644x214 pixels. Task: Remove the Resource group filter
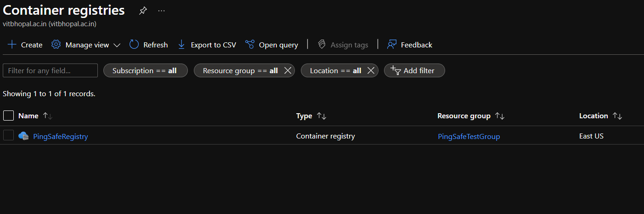click(x=288, y=70)
